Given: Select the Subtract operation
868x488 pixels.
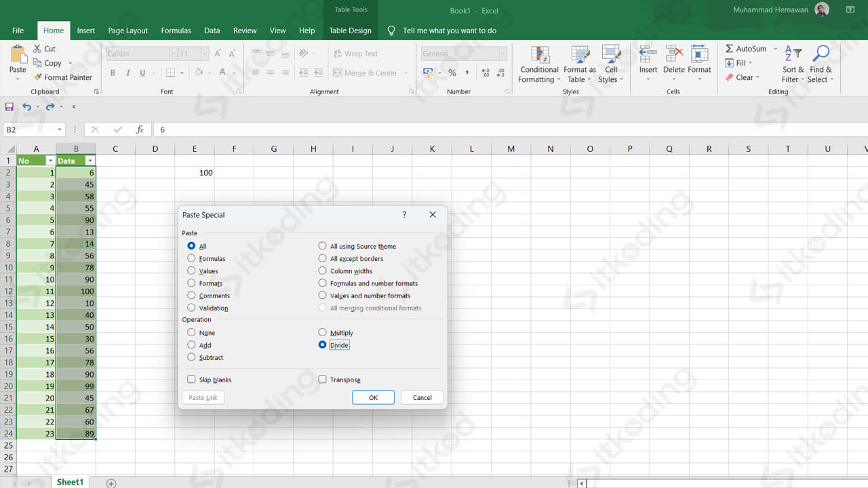Looking at the screenshot, I should pos(191,357).
